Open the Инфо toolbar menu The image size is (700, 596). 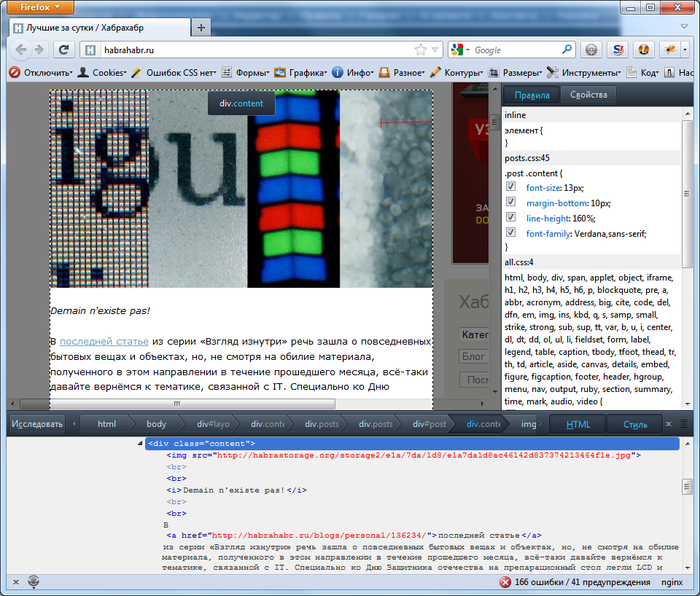coord(353,72)
